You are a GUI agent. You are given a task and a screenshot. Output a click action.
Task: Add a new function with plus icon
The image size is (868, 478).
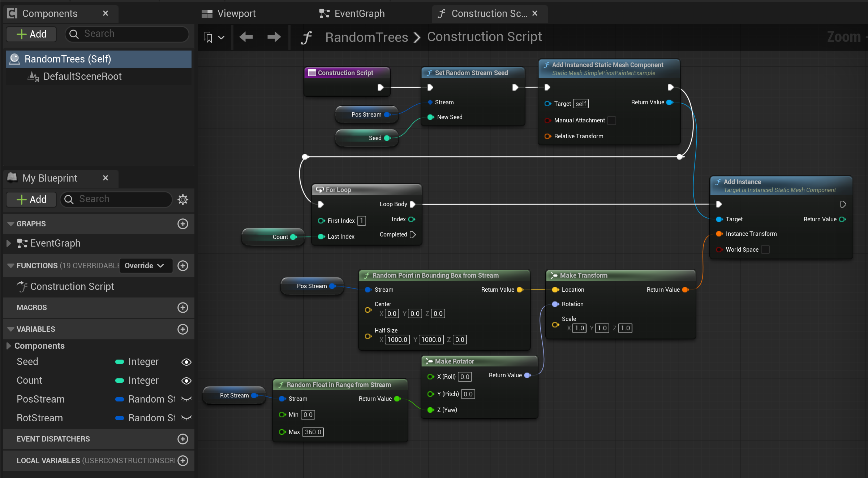tap(183, 266)
